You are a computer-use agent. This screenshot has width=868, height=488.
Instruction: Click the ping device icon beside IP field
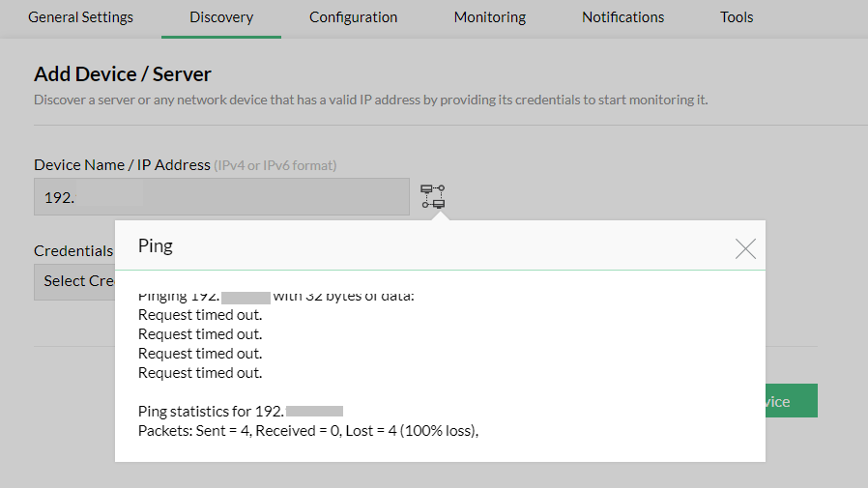(x=432, y=196)
